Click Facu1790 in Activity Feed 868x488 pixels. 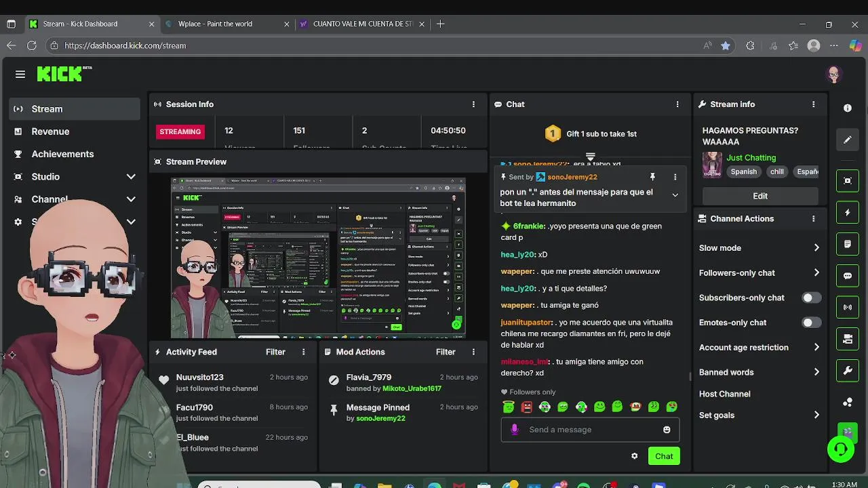point(194,407)
